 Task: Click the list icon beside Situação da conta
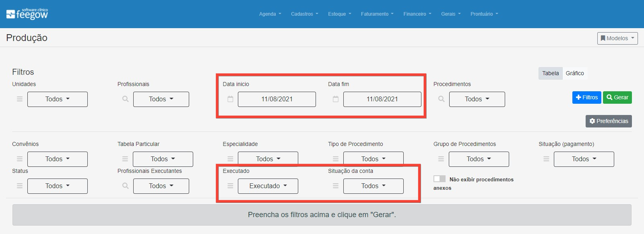coord(336,186)
